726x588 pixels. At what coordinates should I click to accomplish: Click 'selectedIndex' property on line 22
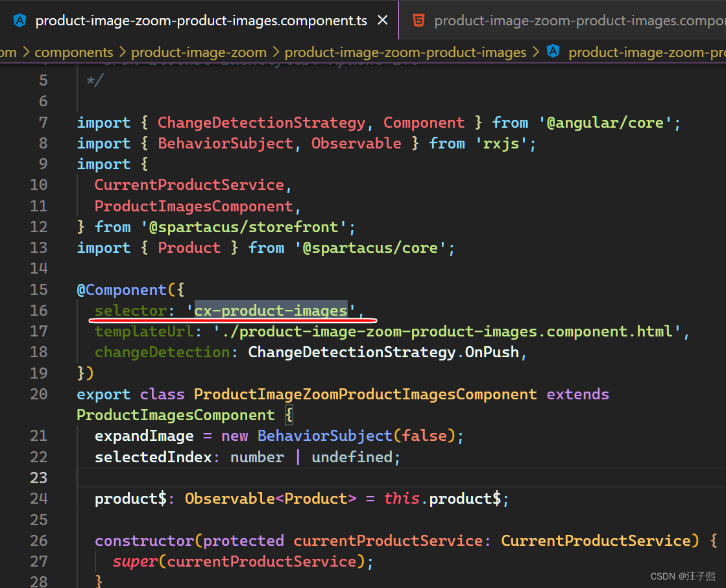tap(153, 457)
